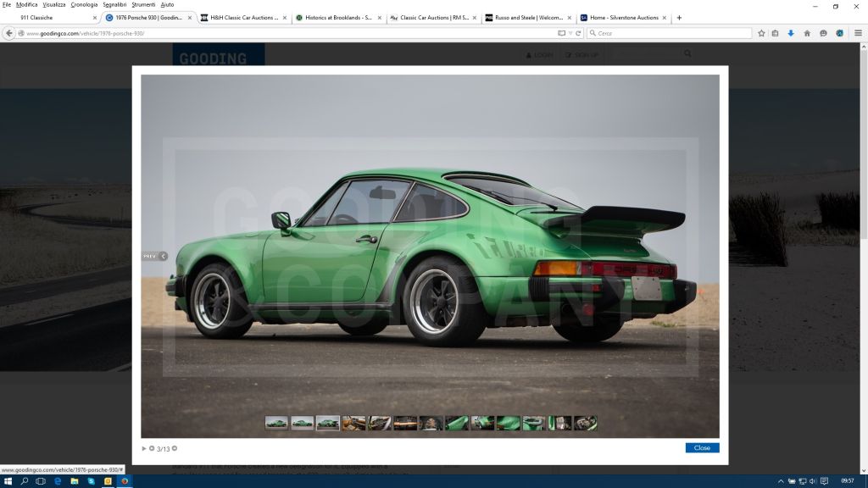Focus the Cerca search box

670,33
